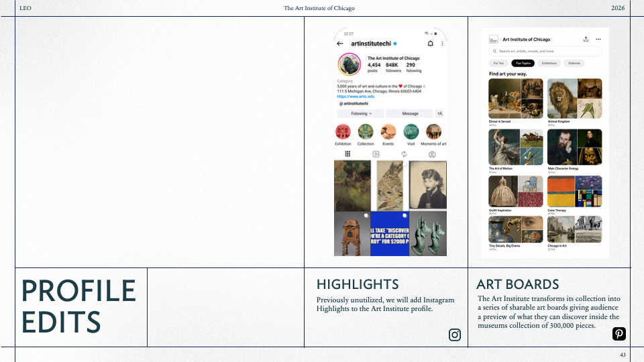Select the Reels tab icon
The width and height of the screenshot is (644, 362).
[x=376, y=154]
